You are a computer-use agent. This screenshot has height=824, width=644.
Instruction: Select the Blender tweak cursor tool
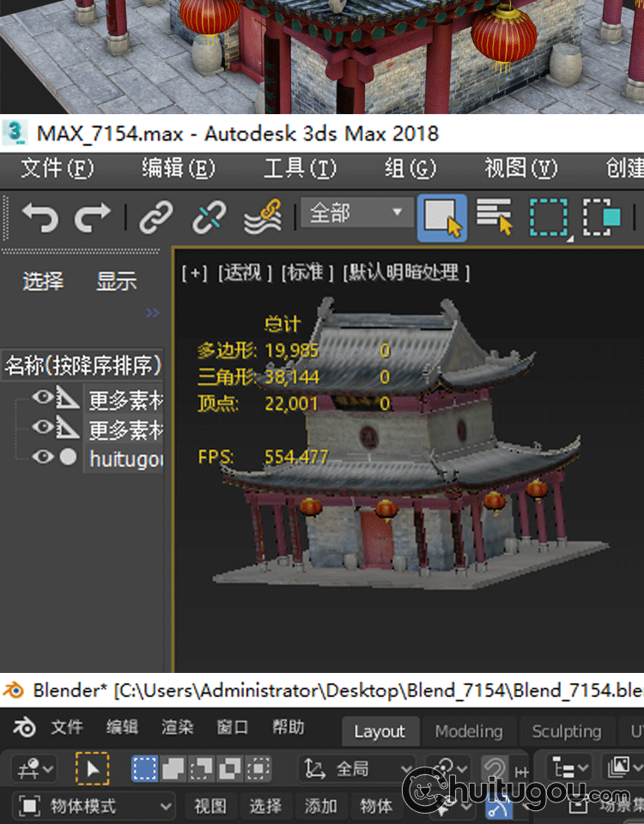click(x=92, y=768)
